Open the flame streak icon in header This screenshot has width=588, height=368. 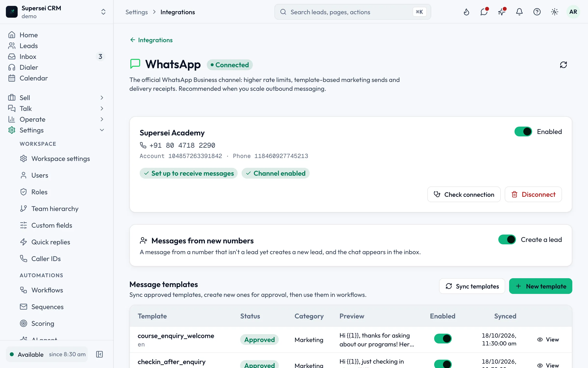(x=466, y=12)
